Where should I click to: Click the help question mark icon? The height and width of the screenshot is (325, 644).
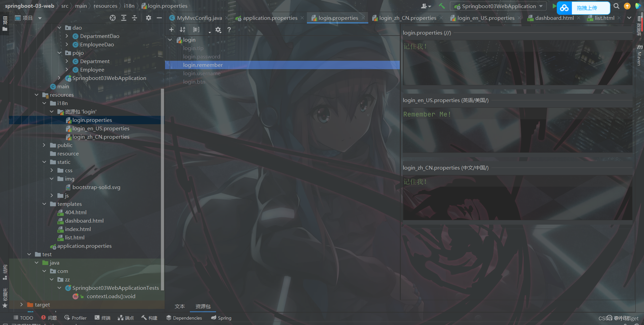[x=229, y=30]
